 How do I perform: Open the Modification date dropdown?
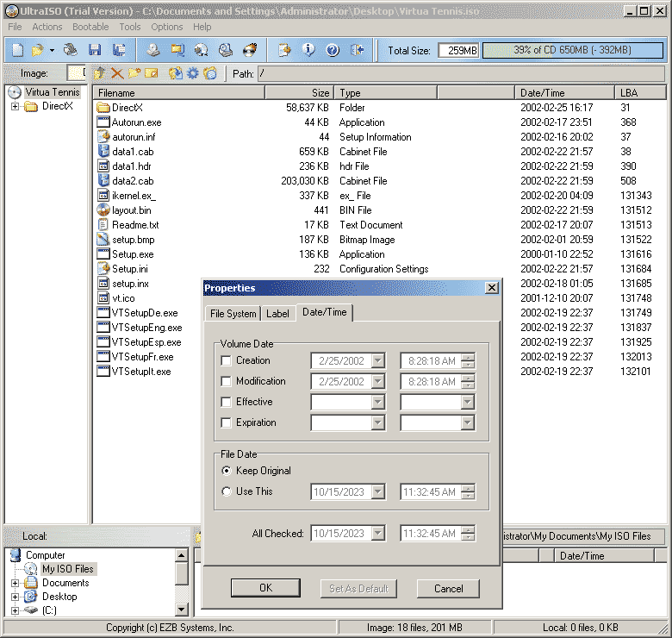(377, 381)
